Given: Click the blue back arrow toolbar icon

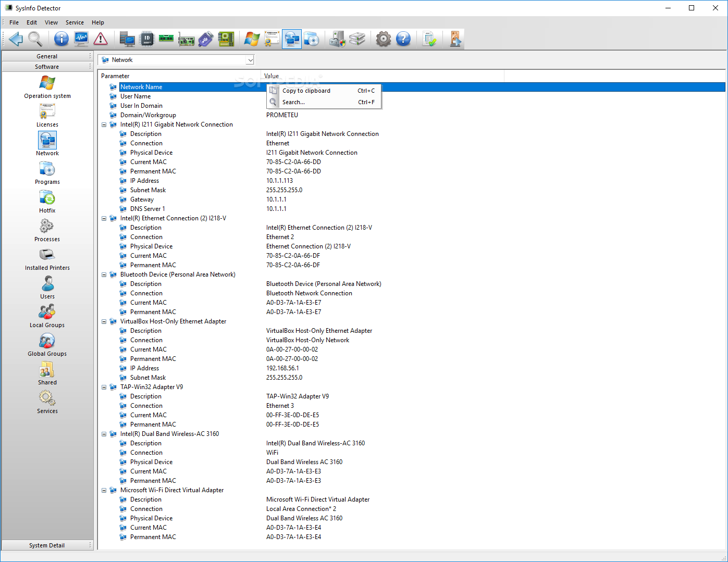Looking at the screenshot, I should point(16,39).
